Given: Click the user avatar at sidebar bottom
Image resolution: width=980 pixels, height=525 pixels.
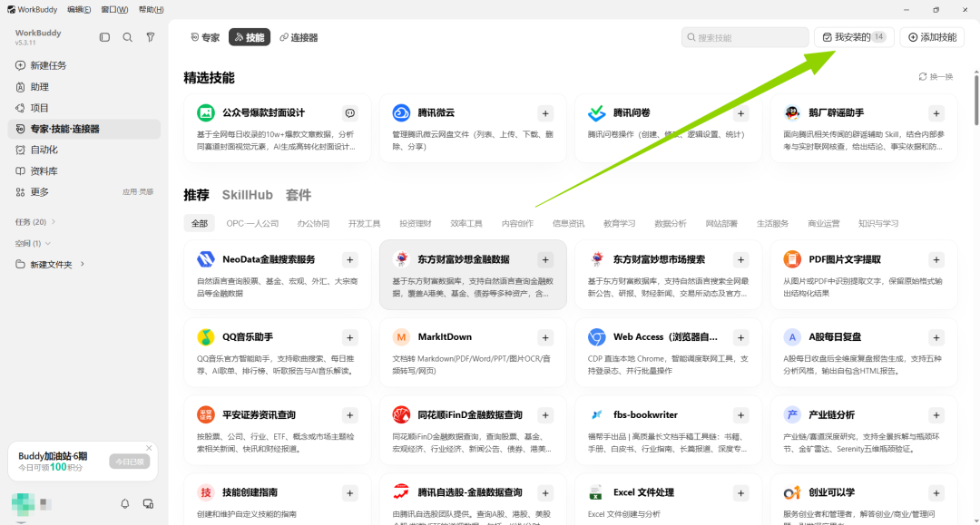Looking at the screenshot, I should tap(23, 504).
